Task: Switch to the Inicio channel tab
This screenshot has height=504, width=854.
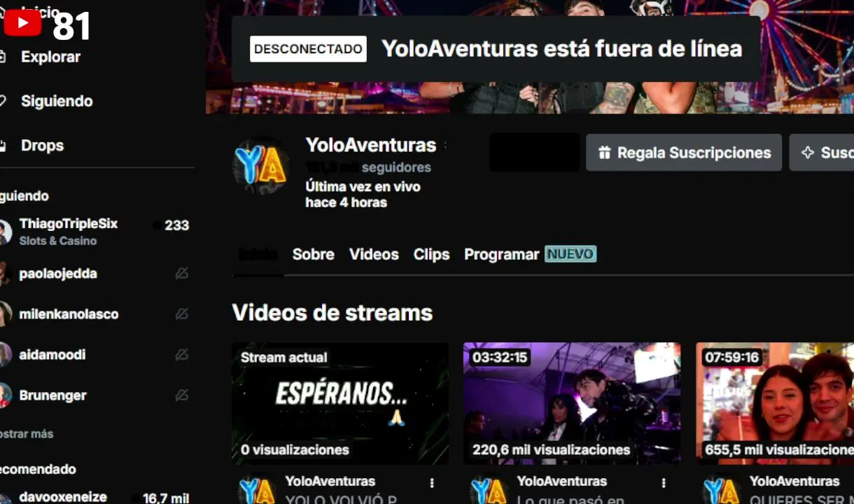Action: coord(258,254)
